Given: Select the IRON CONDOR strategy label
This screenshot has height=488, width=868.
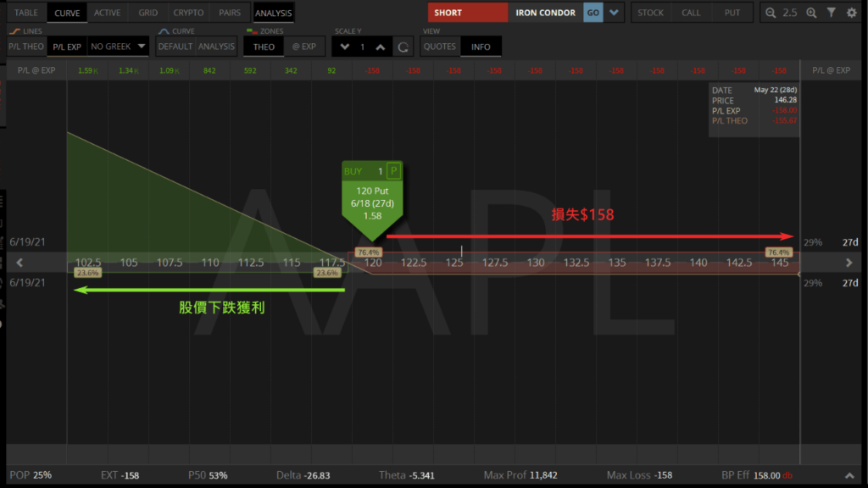Looking at the screenshot, I should coord(545,12).
